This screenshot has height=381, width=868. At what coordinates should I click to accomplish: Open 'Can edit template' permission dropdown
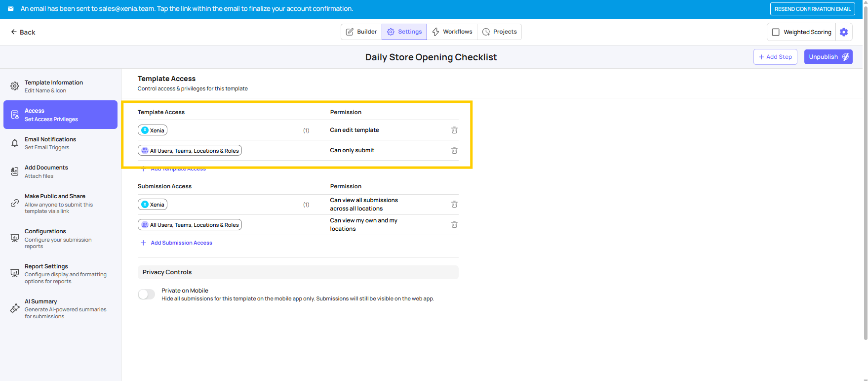tap(355, 130)
